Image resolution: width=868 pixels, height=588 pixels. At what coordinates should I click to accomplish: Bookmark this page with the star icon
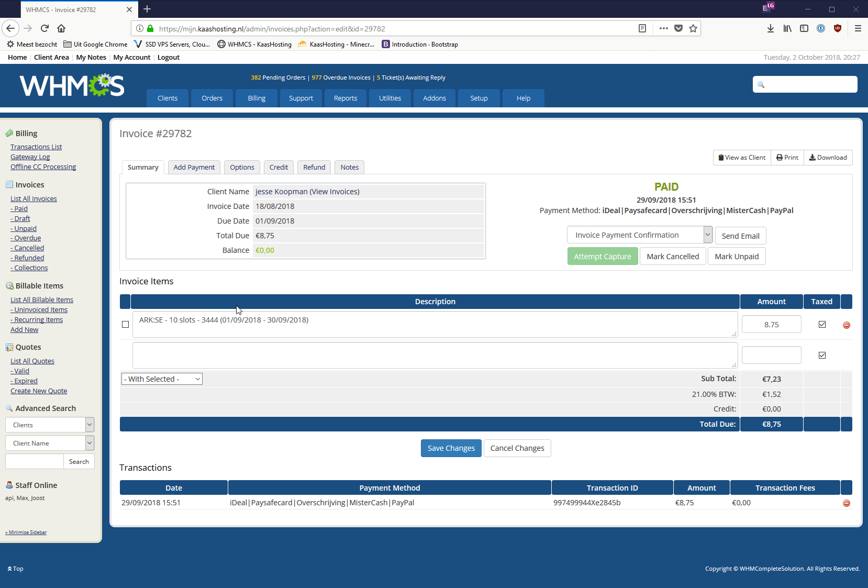click(x=693, y=28)
